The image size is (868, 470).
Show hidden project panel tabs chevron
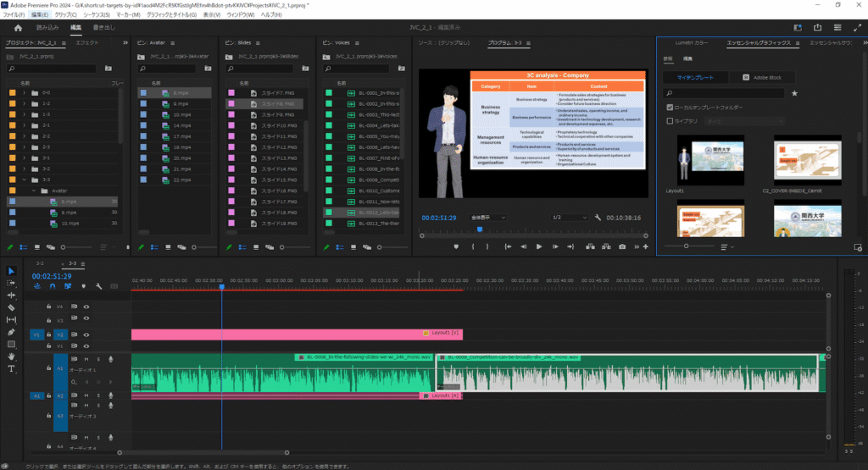(x=125, y=42)
